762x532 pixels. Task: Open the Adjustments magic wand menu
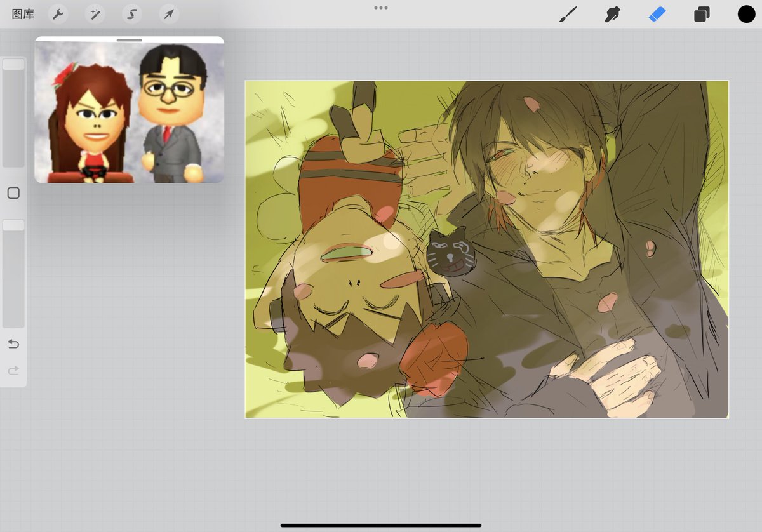[95, 14]
